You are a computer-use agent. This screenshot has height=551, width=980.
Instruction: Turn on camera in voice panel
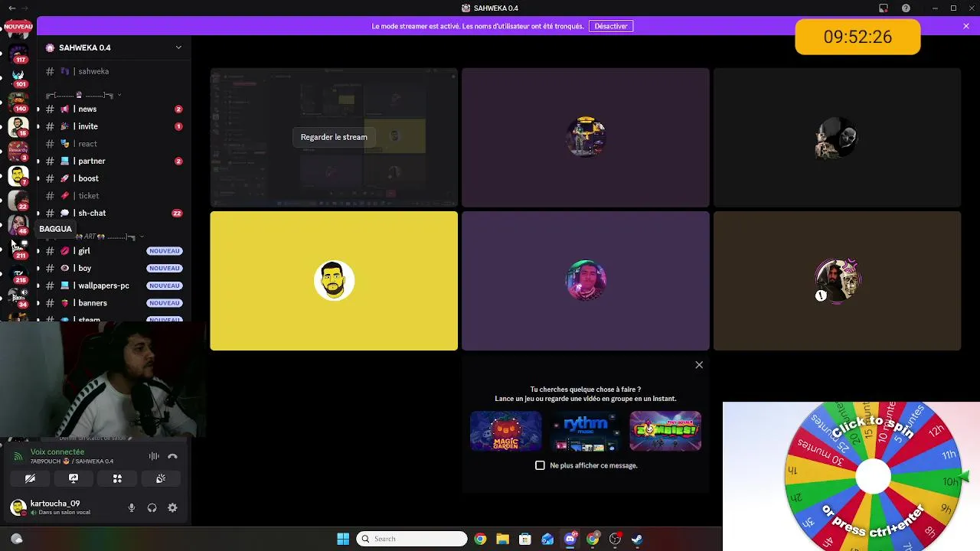[x=30, y=478]
